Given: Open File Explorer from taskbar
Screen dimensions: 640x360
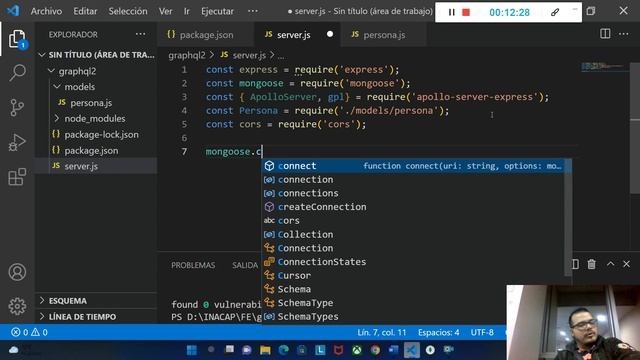Looking at the screenshot, I should pos(265,350).
